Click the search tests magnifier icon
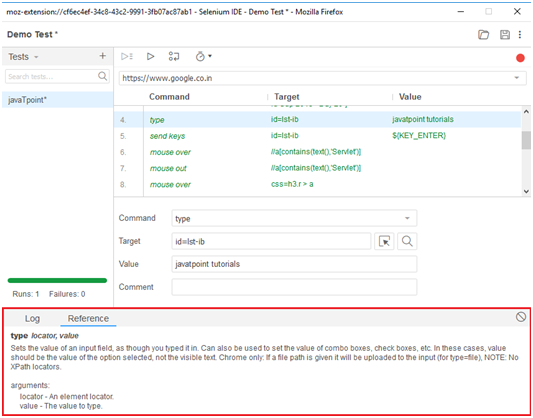This screenshot has width=533, height=418. coord(102,76)
